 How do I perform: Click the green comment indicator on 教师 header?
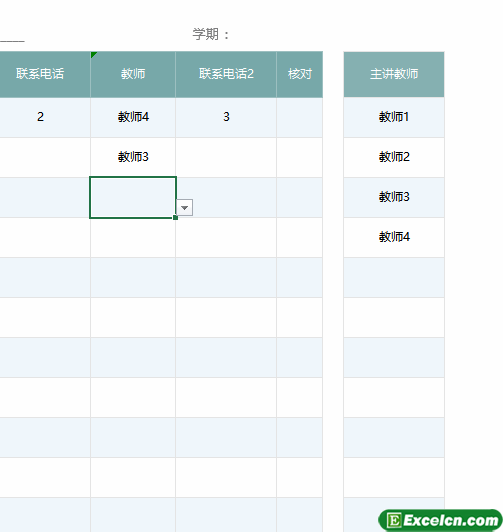94,55
